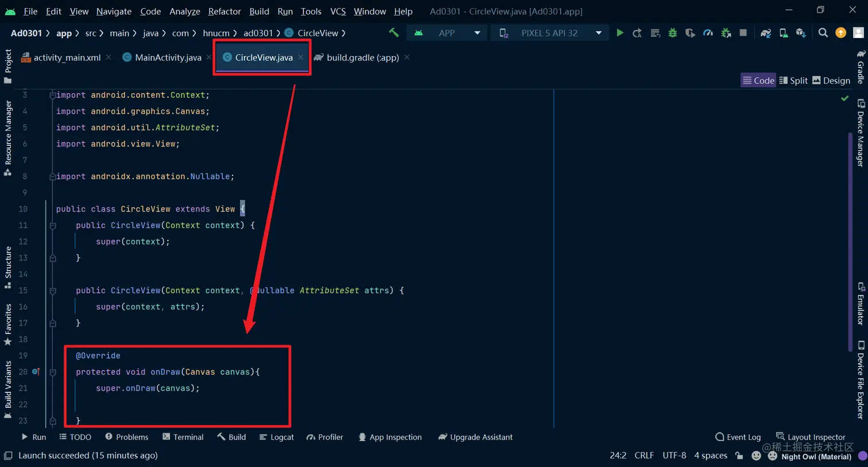Image resolution: width=868 pixels, height=467 pixels.
Task: Collapse the imports fold marker on line 3
Action: point(52,95)
